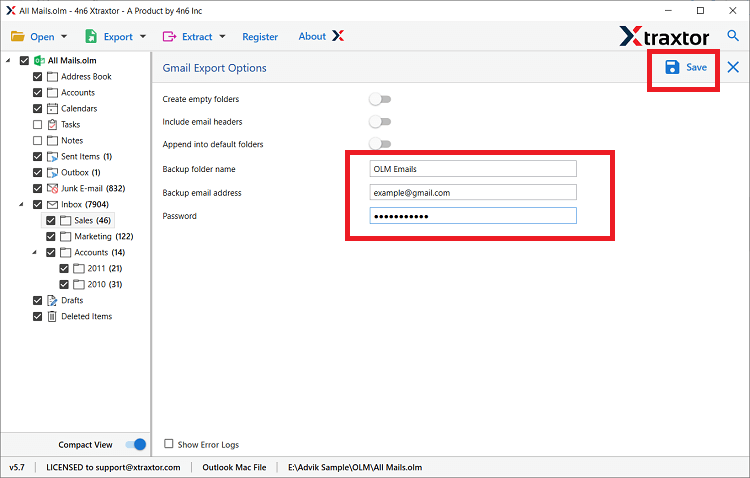Collapse the All Mails.olm tree node
This screenshot has height=478, width=750.
pos(8,60)
